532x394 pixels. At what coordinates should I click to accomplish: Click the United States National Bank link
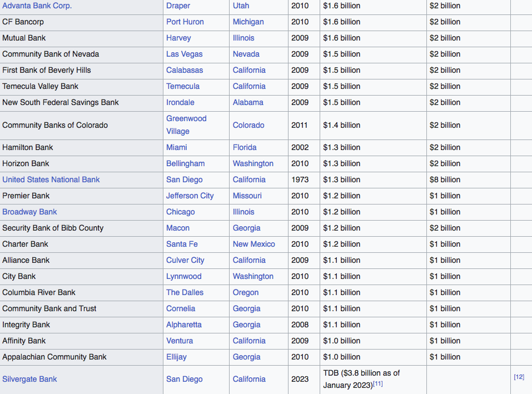coord(51,179)
